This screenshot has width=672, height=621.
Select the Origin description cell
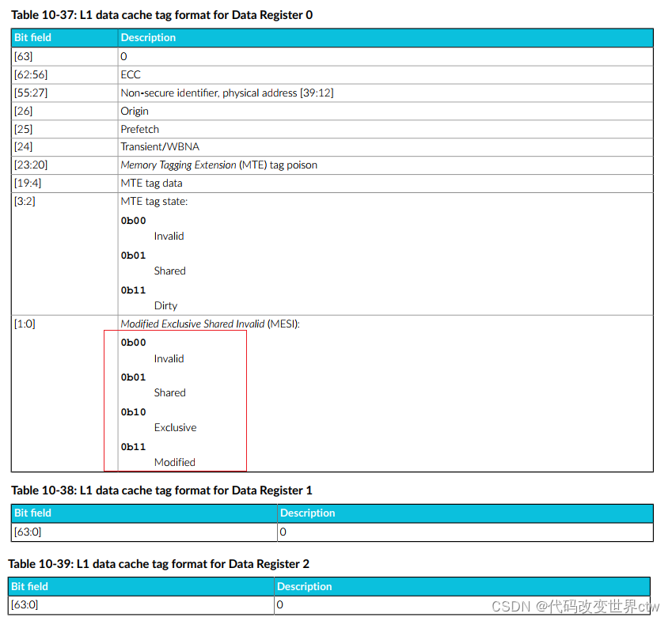[385, 111]
